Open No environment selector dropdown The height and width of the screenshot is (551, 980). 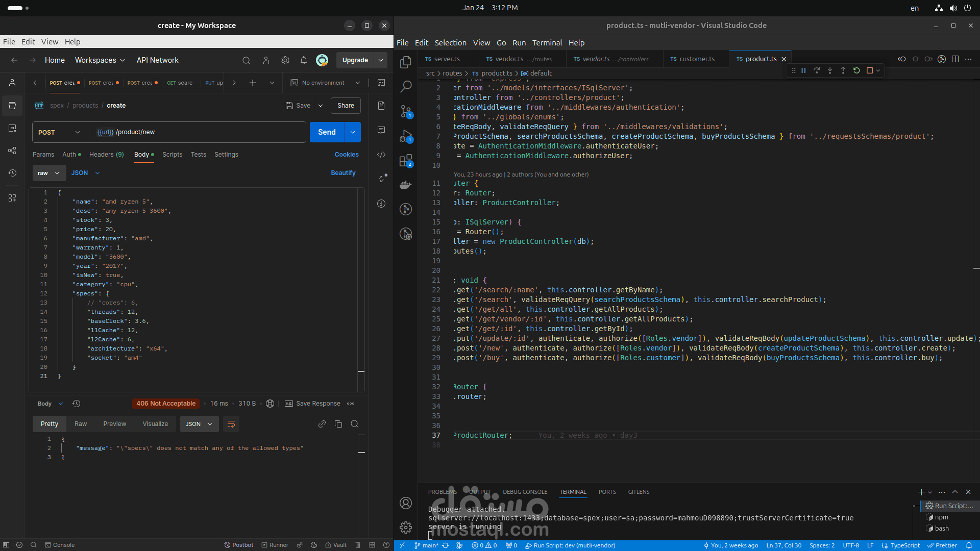click(x=326, y=83)
